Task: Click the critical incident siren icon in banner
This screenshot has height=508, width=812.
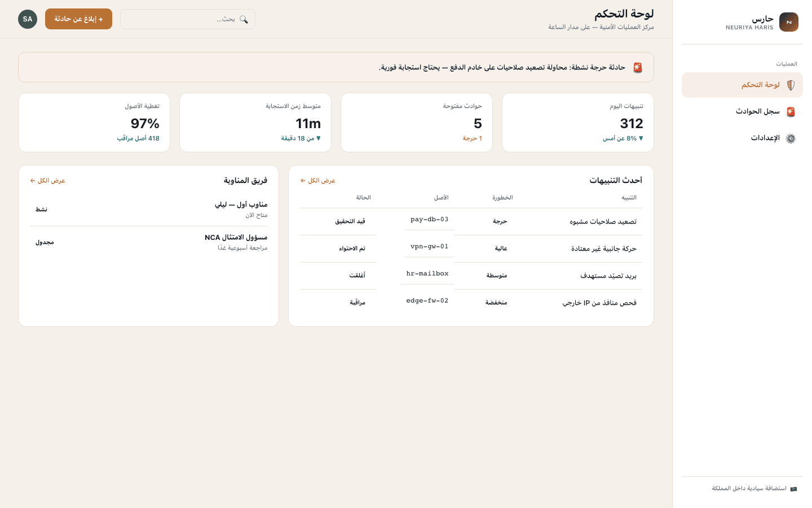Action: 638,68
